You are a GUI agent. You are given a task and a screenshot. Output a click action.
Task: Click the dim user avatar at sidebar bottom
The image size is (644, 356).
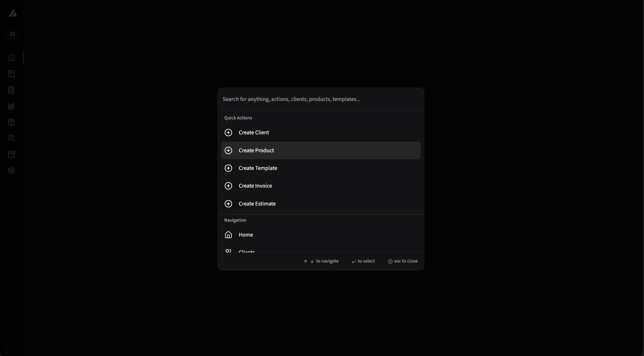pos(11,345)
